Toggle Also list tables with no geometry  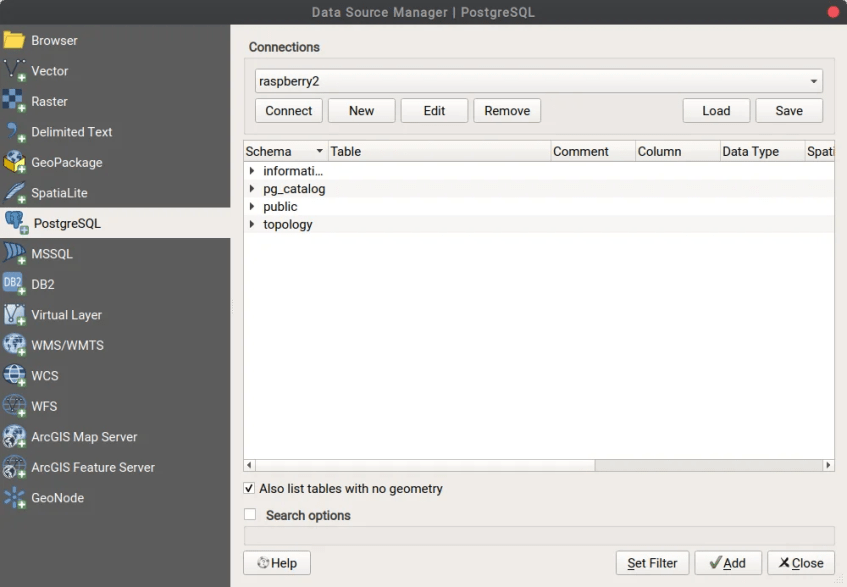click(x=249, y=489)
